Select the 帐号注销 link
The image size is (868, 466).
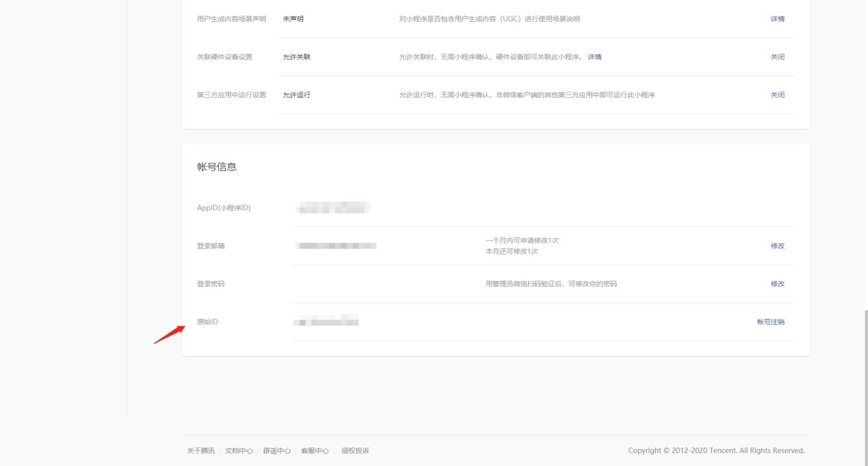[770, 322]
